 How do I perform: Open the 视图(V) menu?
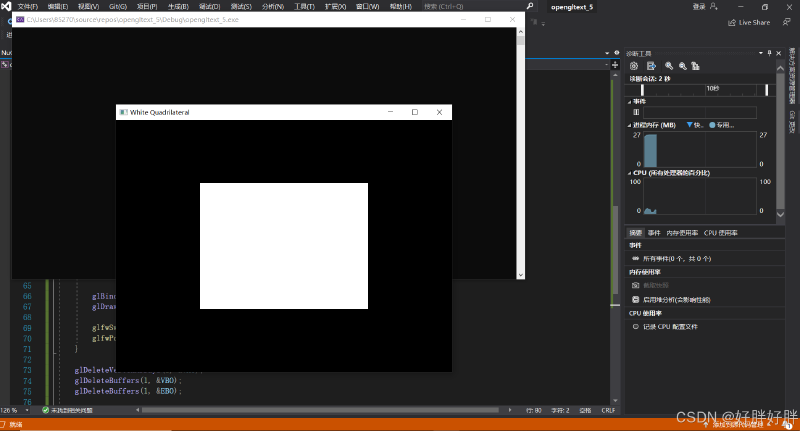[88, 7]
